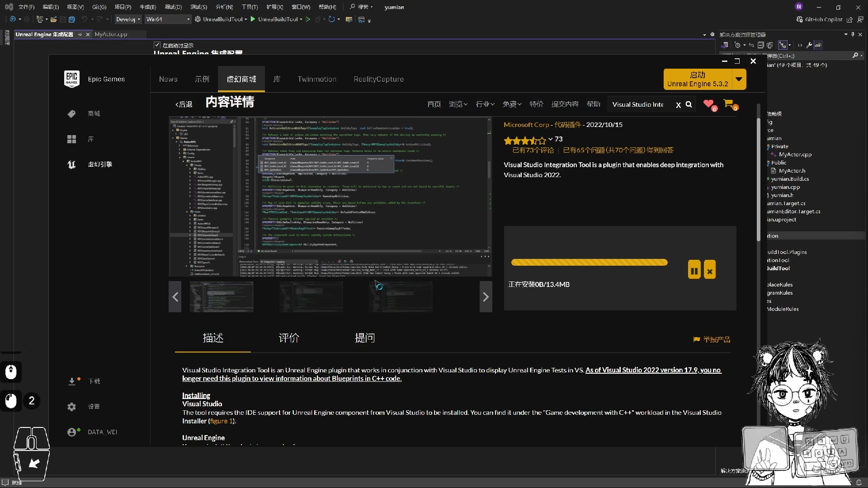Open the 下载 downloads sidebar item
The width and height of the screenshot is (868, 488).
tap(84, 381)
